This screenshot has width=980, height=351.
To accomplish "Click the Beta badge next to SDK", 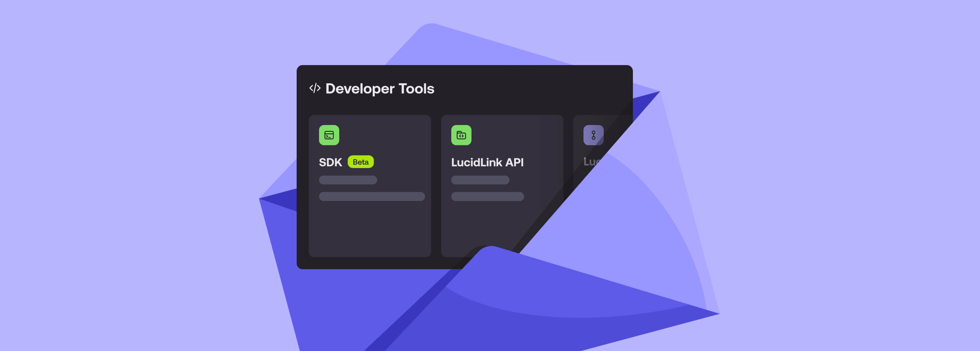I will click(x=361, y=162).
